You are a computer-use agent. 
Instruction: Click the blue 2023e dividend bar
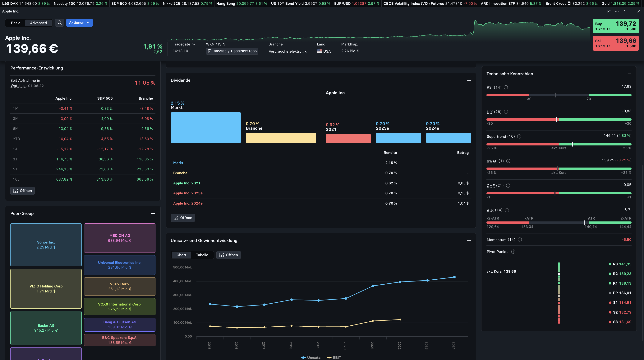tap(398, 138)
